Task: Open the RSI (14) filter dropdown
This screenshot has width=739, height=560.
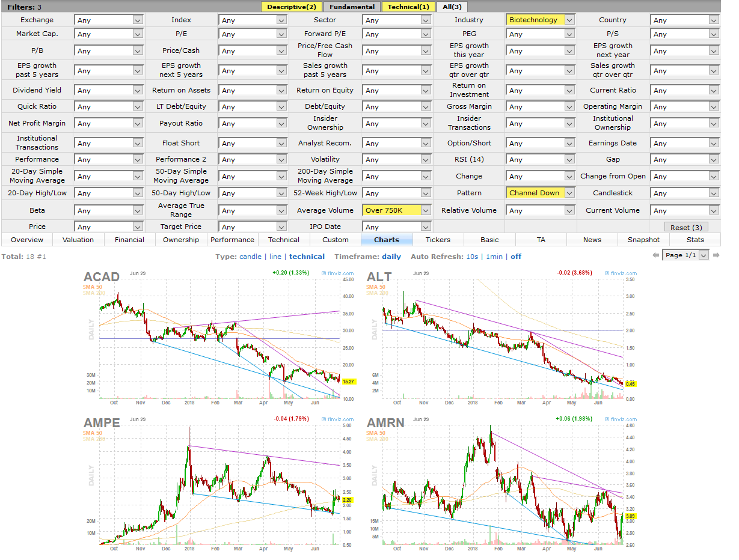Action: tap(540, 159)
